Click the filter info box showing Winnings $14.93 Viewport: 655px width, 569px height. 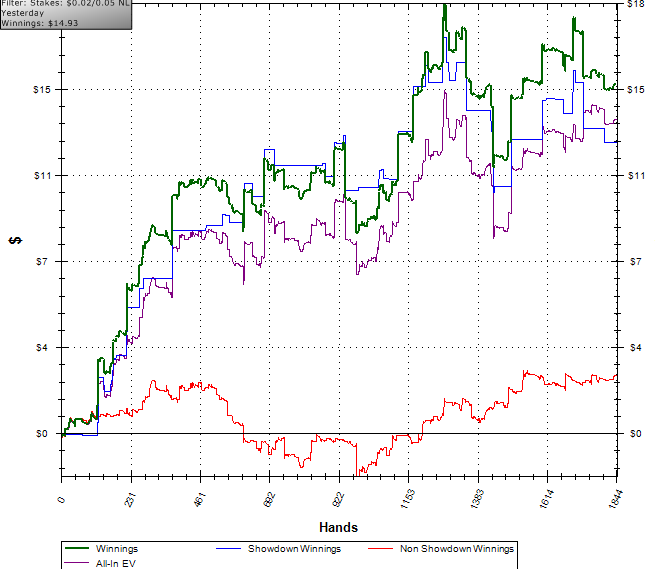tap(66, 14)
